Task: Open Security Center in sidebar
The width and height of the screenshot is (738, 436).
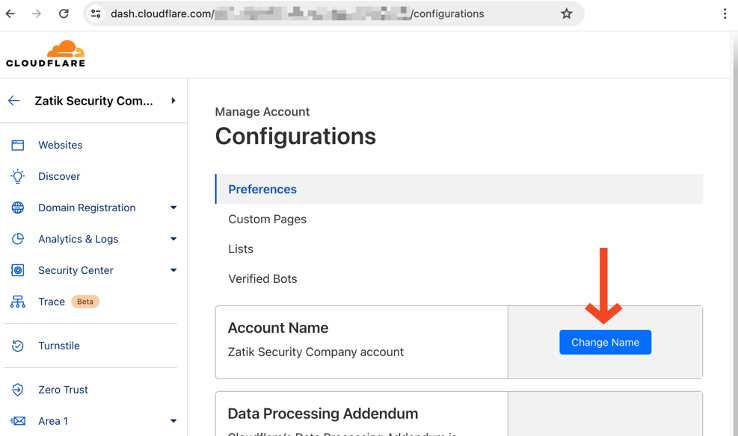Action: coord(76,270)
